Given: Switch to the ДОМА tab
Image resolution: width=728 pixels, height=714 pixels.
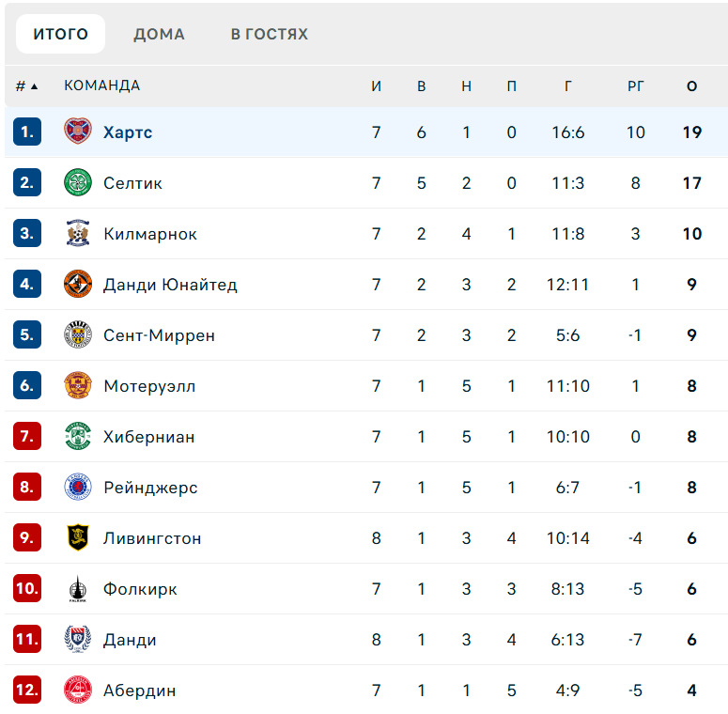Looking at the screenshot, I should pos(159,35).
